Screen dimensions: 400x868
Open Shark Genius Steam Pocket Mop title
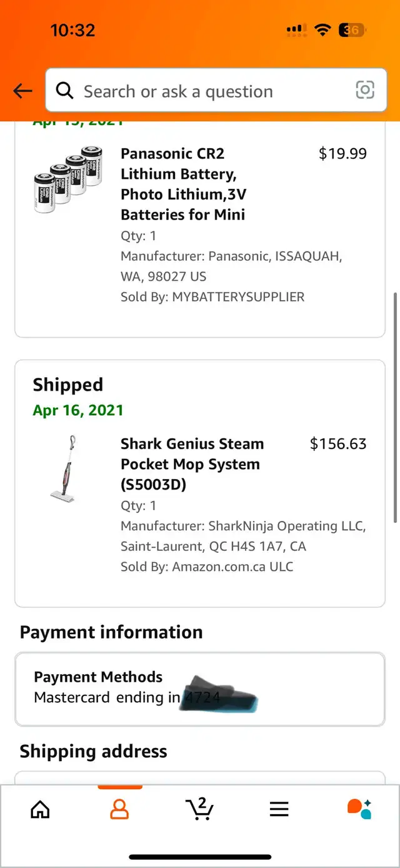click(192, 464)
